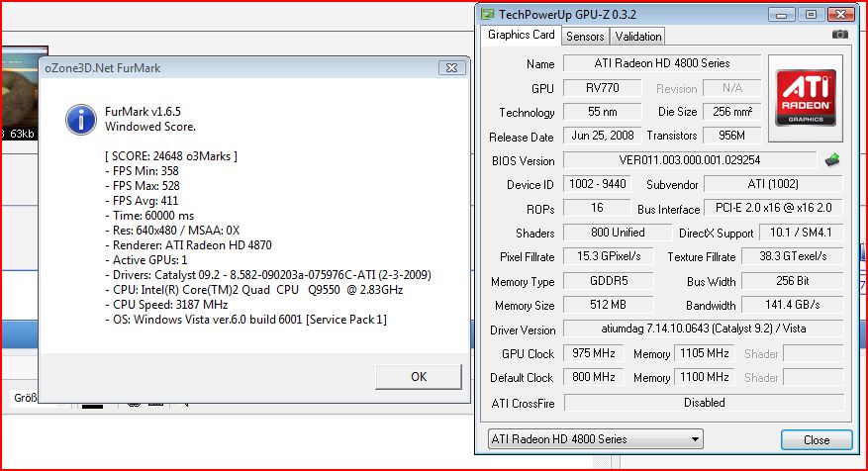Click the GPU Clock value 975 MHz

coord(594,353)
